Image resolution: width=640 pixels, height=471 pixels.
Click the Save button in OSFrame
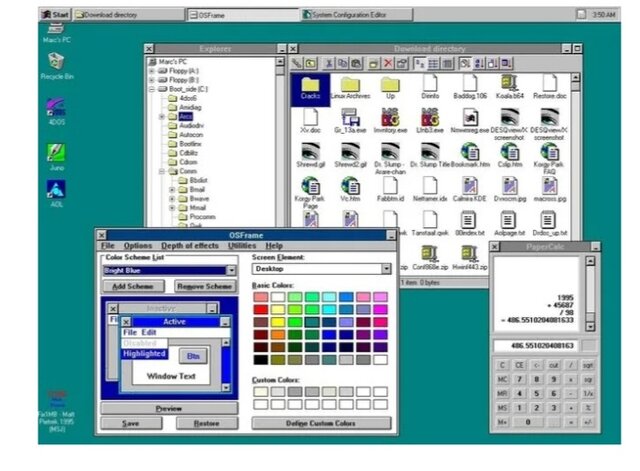[x=131, y=424]
